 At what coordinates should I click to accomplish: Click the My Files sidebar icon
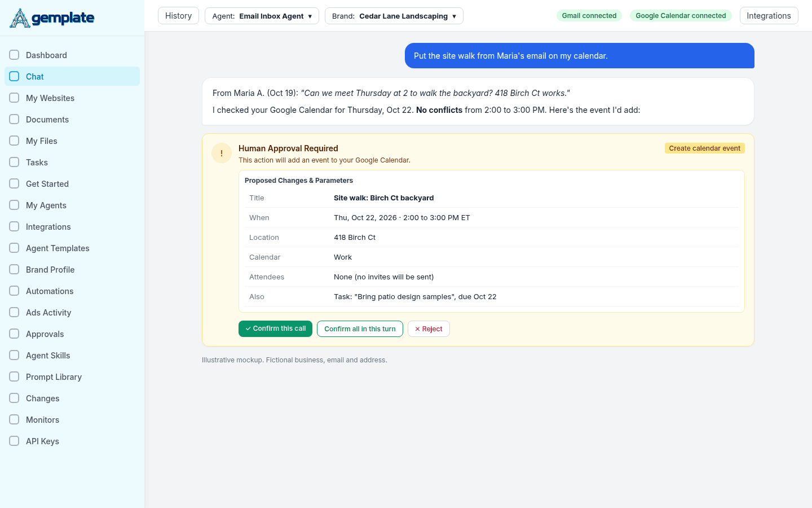14,141
